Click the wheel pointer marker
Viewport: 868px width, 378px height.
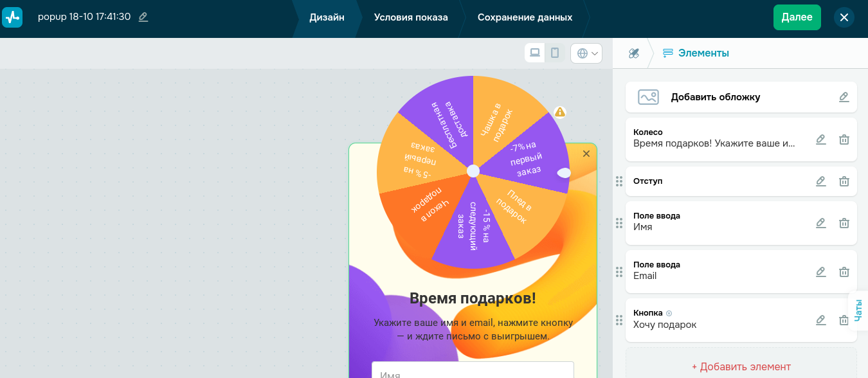(564, 173)
